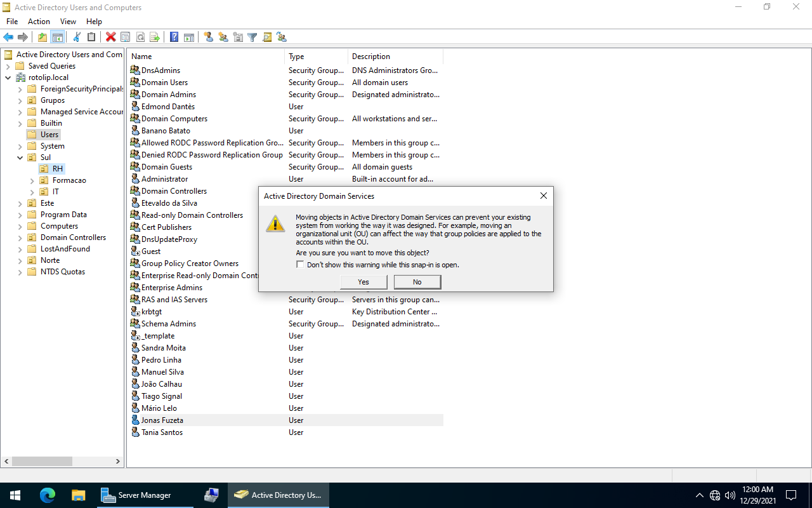Collapse the Sul organizational unit
This screenshot has width=812, height=508.
(20, 157)
